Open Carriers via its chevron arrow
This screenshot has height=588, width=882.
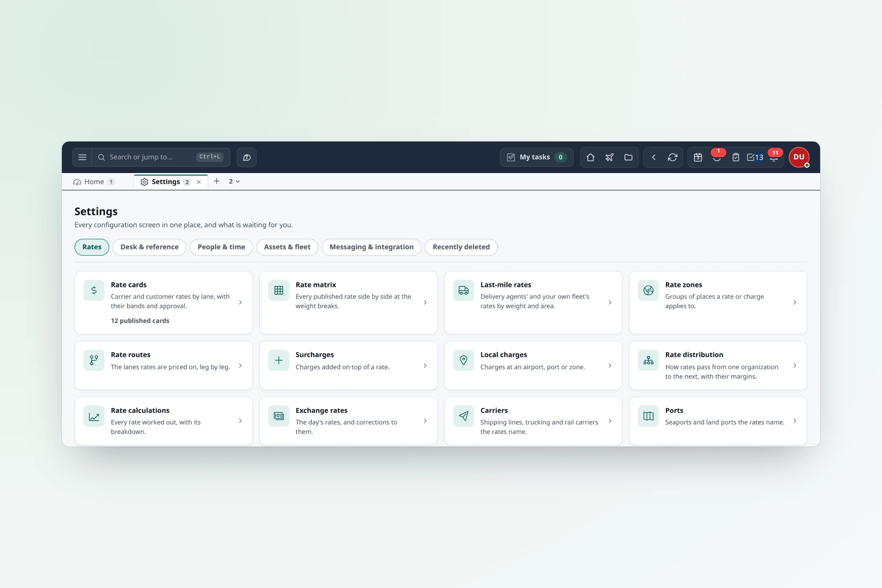(x=610, y=421)
